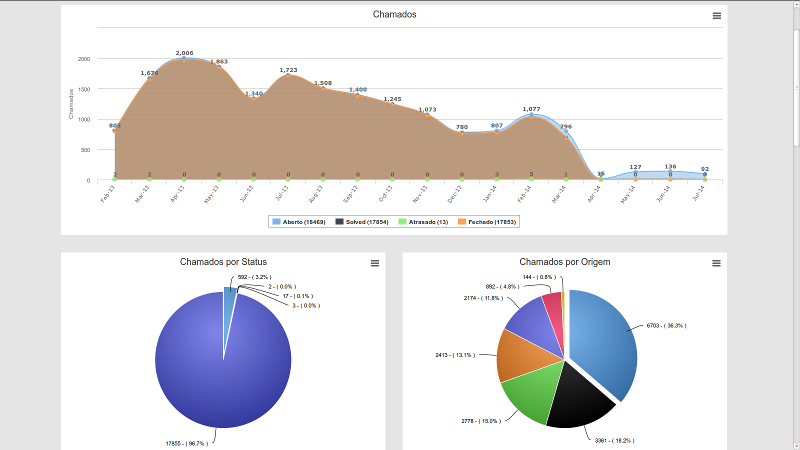Viewport: 800px width, 450px height.
Task: Click the 1,723 data point label
Action: pos(288,70)
